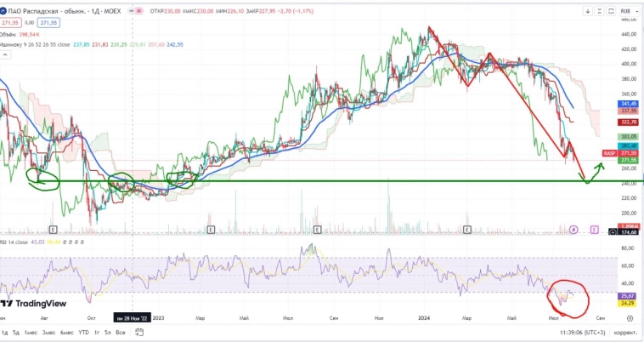Select the RSI 14 close legend
Screen dimensions: 644x342
(x=14, y=242)
